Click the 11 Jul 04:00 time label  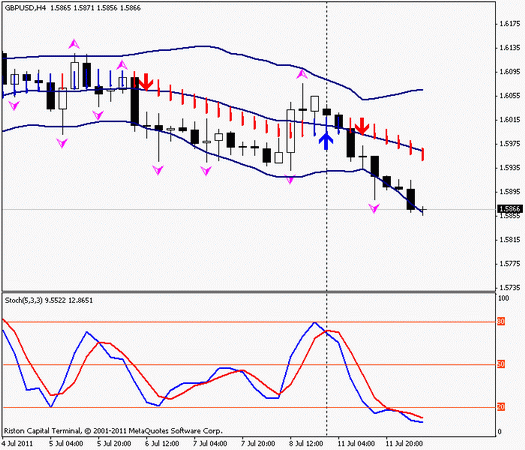click(x=356, y=444)
